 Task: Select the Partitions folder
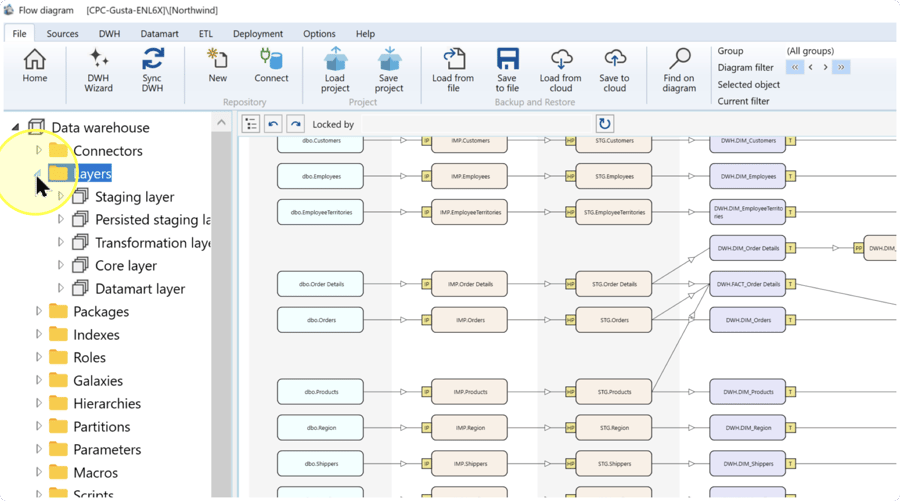tap(102, 426)
